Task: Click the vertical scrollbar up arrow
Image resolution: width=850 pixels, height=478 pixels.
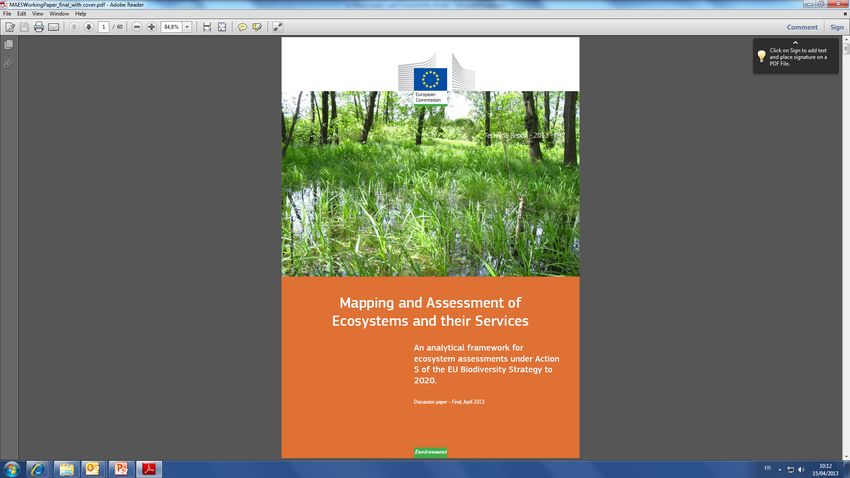Action: coord(846,40)
